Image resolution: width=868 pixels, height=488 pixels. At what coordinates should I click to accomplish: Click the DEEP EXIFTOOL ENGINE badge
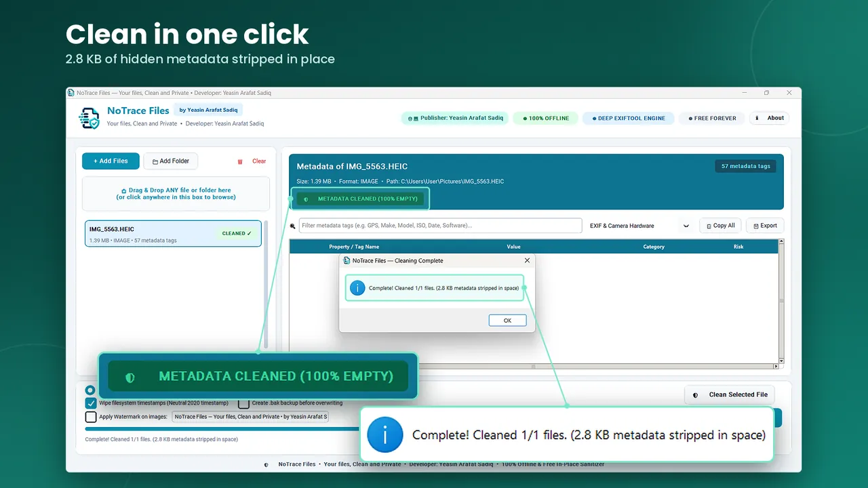[629, 118]
